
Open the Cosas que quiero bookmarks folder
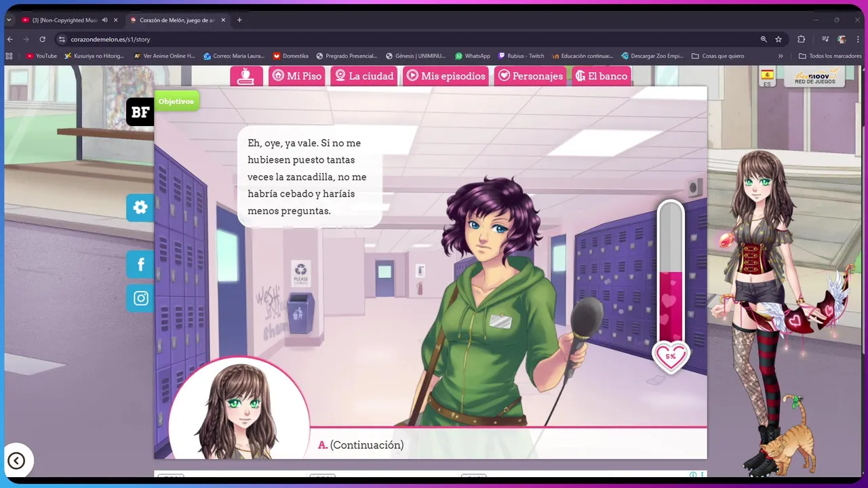pos(717,56)
